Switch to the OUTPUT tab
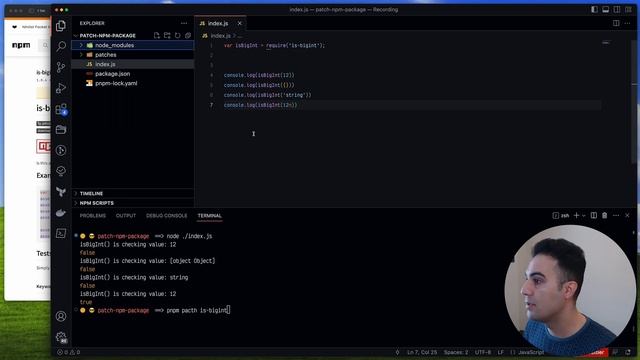Viewport: 640px width, 360px height. 126,216
